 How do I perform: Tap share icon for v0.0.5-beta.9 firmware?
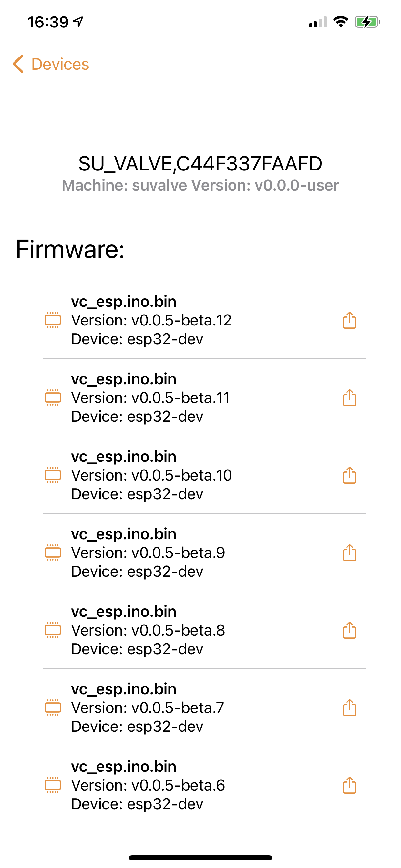click(x=349, y=553)
